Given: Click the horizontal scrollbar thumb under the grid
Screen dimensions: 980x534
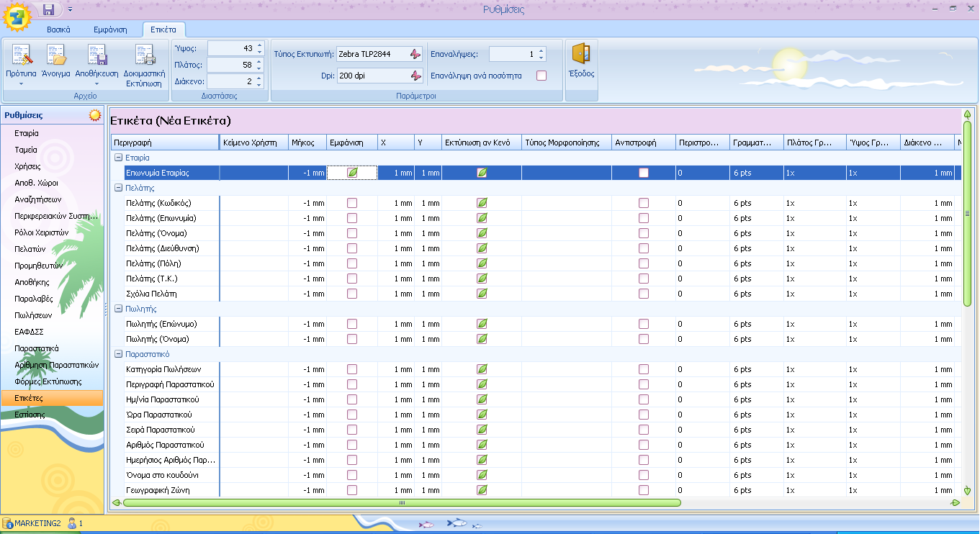Looking at the screenshot, I should (401, 503).
